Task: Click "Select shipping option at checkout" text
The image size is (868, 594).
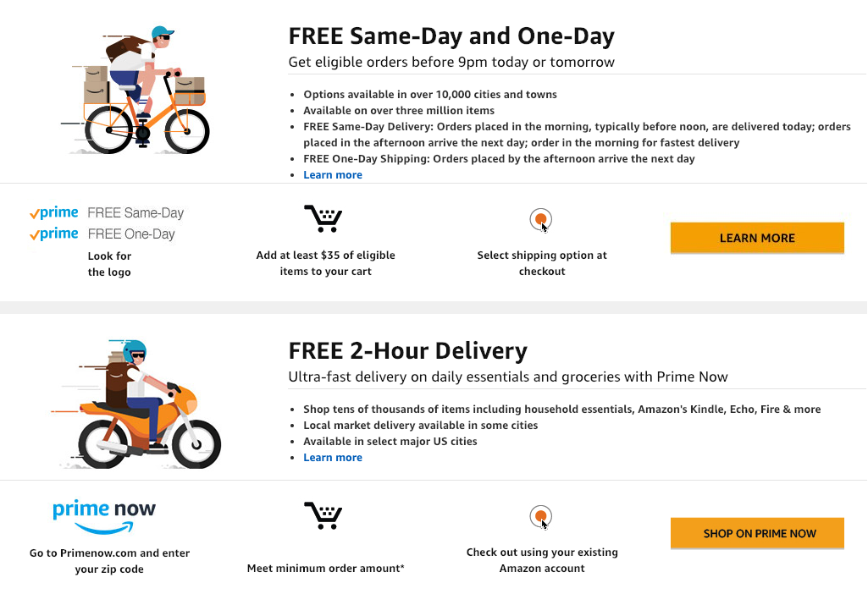Action: click(542, 263)
